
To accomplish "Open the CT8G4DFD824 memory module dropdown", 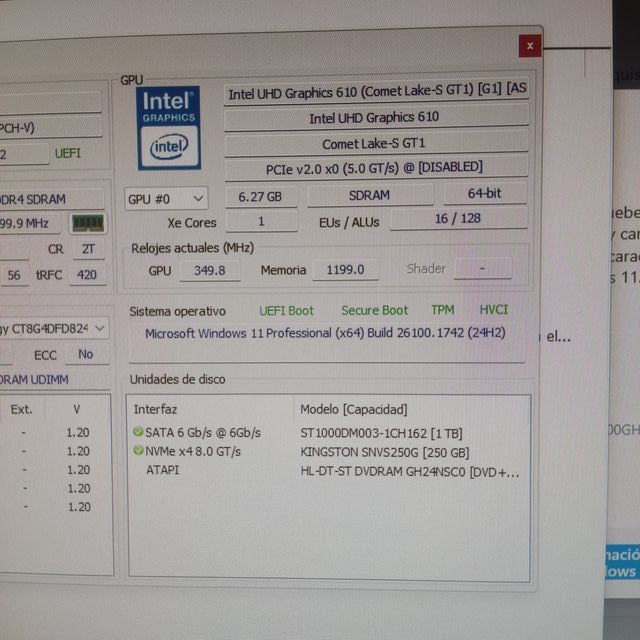I will pyautogui.click(x=53, y=328).
